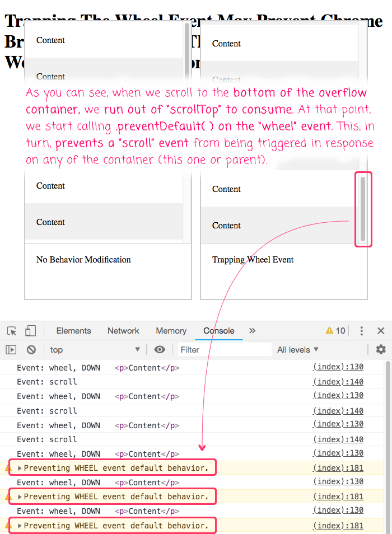Click the console panel vertical scrollbar
The image size is (392, 534).
[388, 447]
